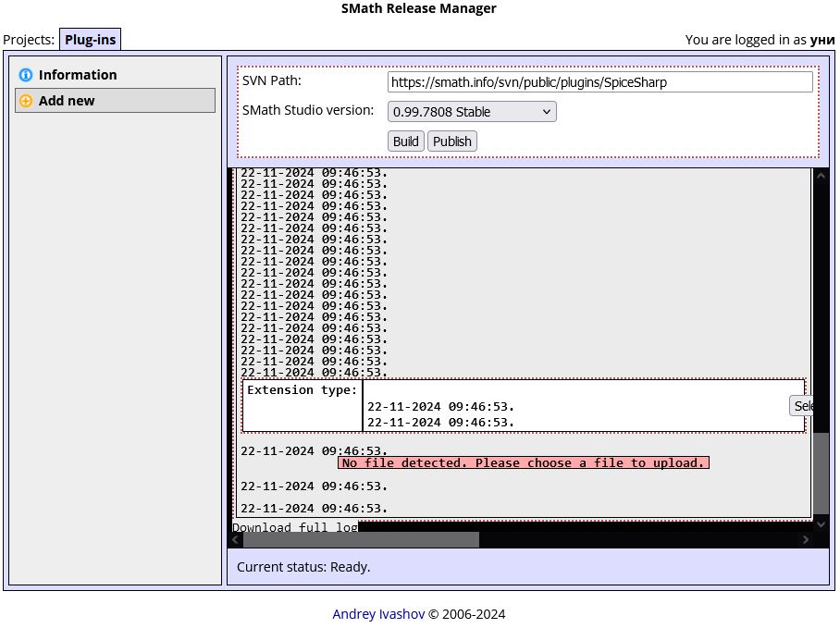Click the Publish button
840x628 pixels.
pos(451,141)
